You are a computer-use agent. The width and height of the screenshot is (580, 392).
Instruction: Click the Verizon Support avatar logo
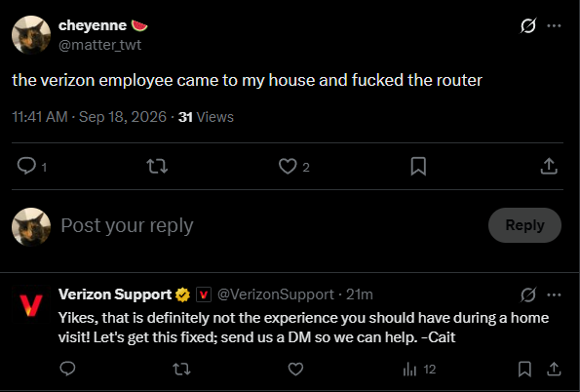(31, 305)
